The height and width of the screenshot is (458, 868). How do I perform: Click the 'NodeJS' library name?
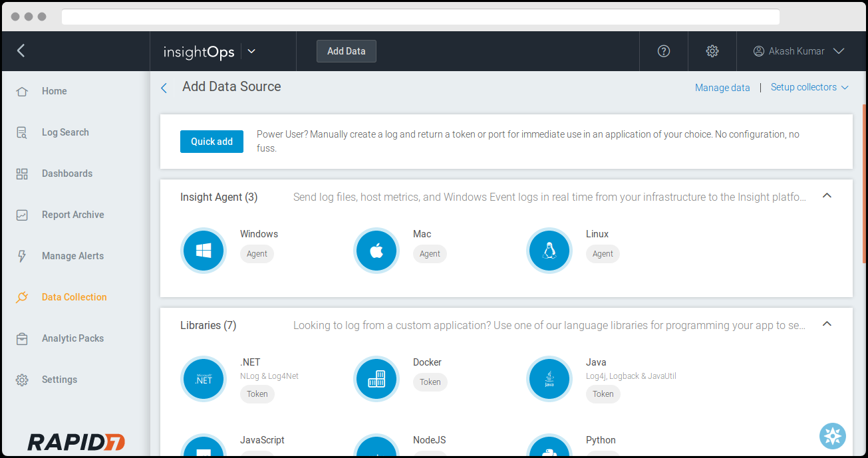pyautogui.click(x=430, y=440)
